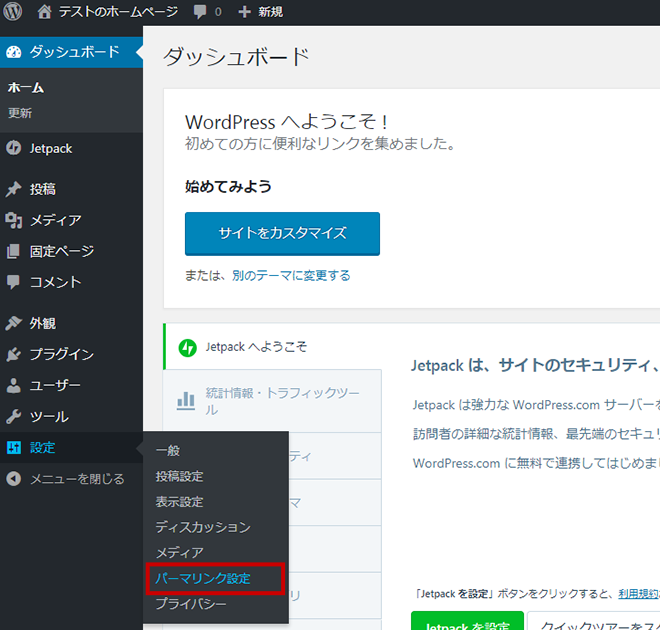Click the collapse-menu arrow icon
This screenshot has height=630, width=660.
13,478
